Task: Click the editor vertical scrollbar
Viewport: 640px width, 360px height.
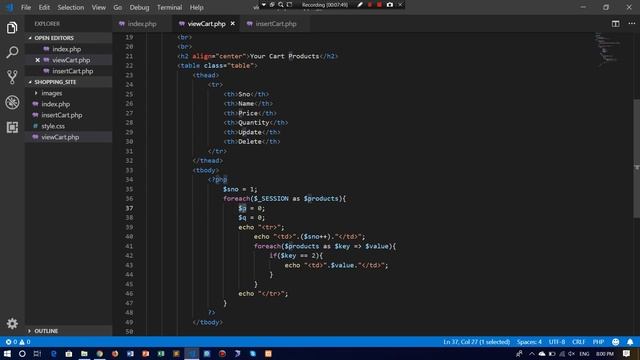Action: 636,160
